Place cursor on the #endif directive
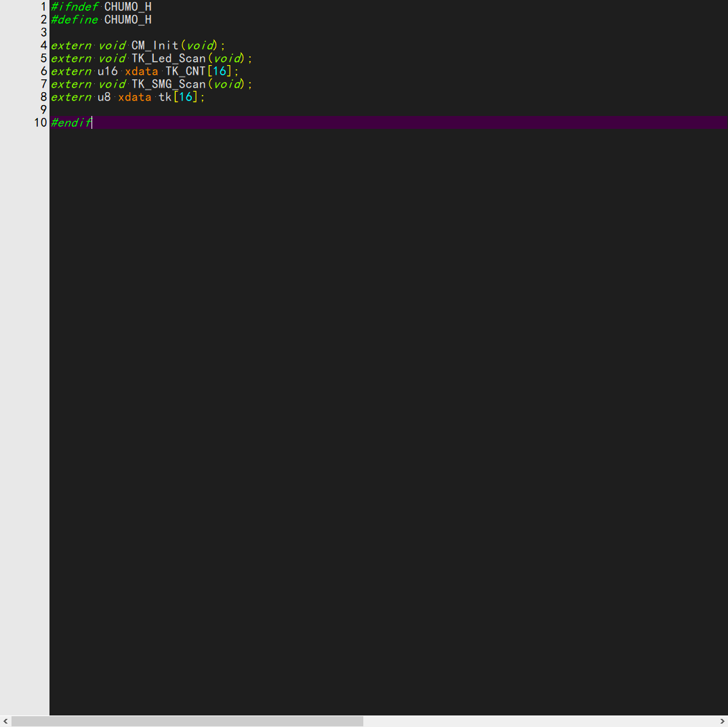 pyautogui.click(x=70, y=123)
